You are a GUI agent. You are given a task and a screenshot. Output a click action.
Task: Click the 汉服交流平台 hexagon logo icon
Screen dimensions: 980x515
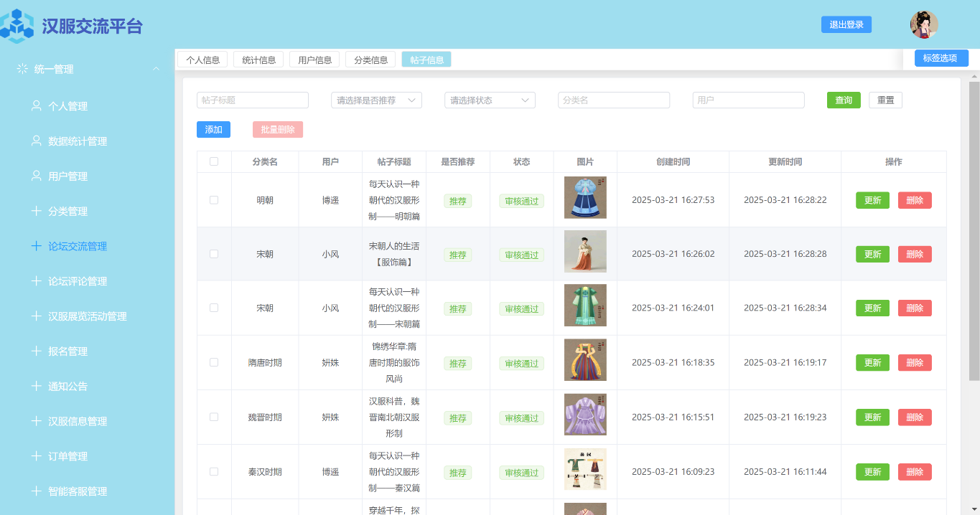pos(16,26)
